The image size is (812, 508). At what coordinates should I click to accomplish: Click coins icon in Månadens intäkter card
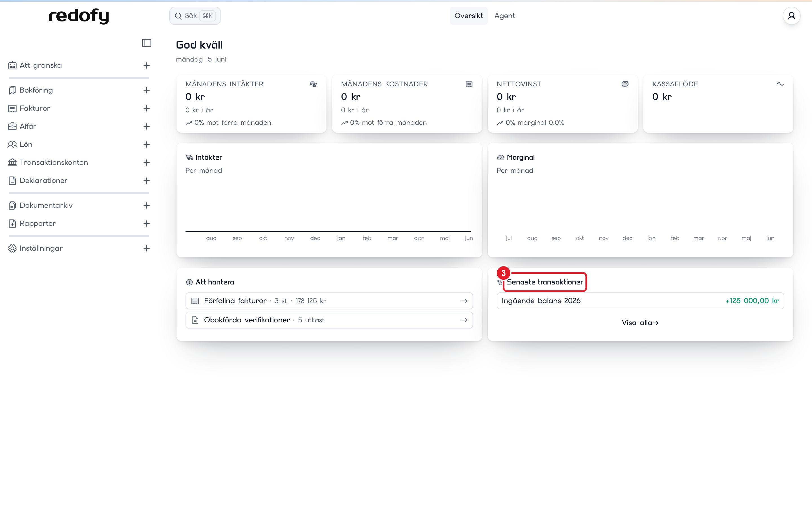pos(314,84)
